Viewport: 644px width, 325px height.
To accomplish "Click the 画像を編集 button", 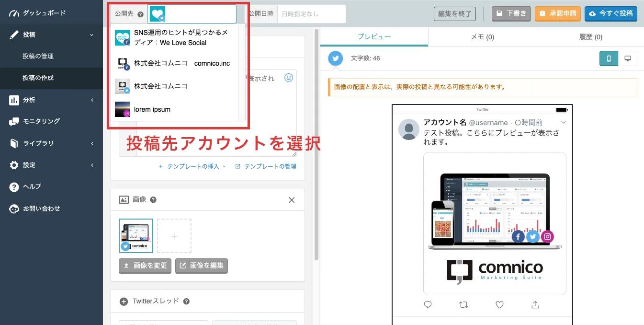I will tap(202, 266).
